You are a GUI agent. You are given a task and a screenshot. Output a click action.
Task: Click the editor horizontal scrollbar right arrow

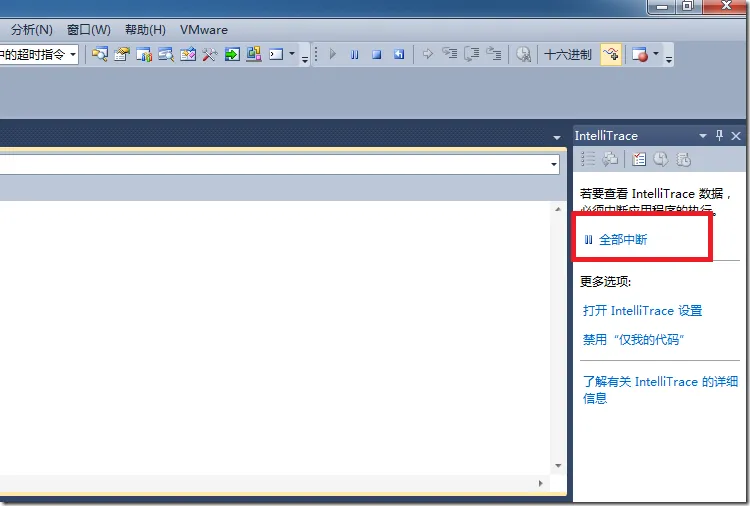pyautogui.click(x=540, y=483)
